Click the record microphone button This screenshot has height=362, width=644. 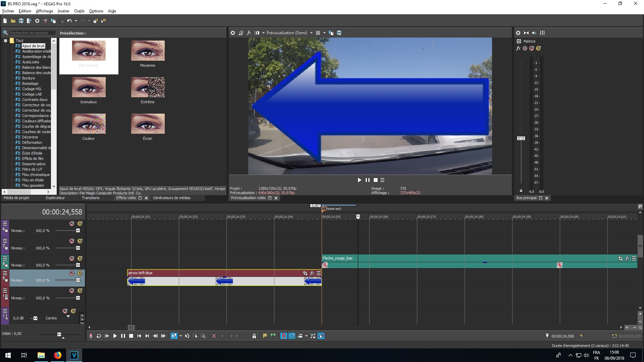pos(91,336)
